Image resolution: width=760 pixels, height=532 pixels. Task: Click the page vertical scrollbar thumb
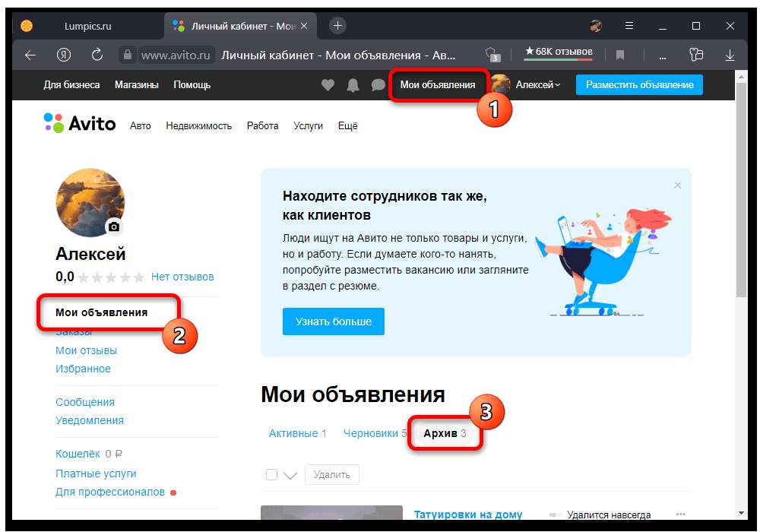741,189
